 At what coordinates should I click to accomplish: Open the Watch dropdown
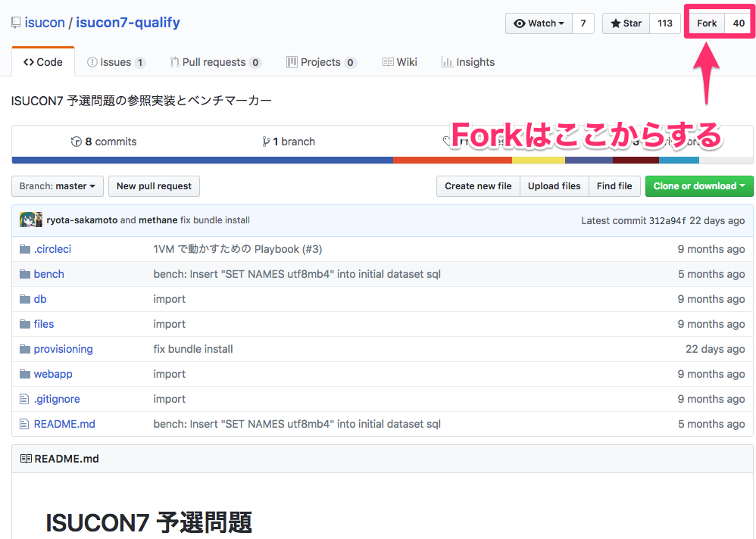tap(539, 23)
